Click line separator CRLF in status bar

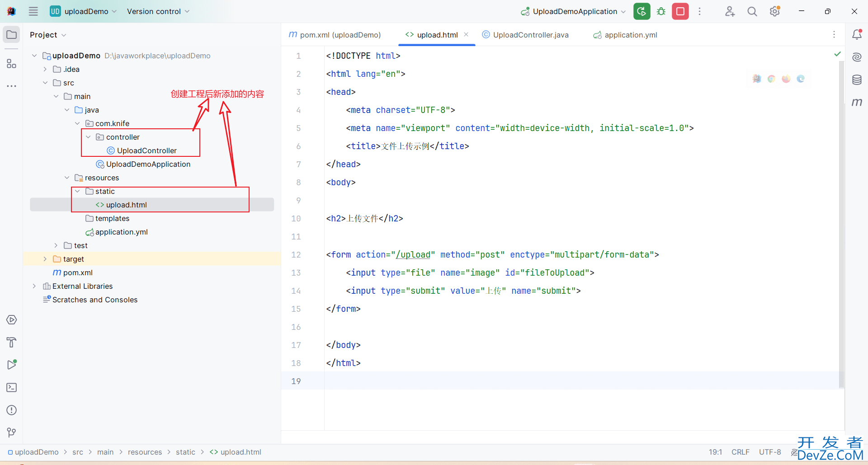coord(741,452)
